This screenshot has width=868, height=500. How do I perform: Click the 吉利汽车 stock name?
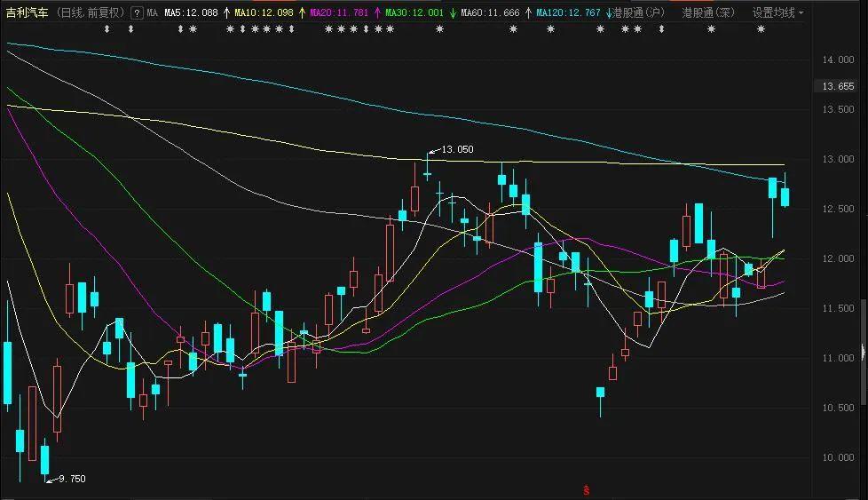pyautogui.click(x=28, y=12)
